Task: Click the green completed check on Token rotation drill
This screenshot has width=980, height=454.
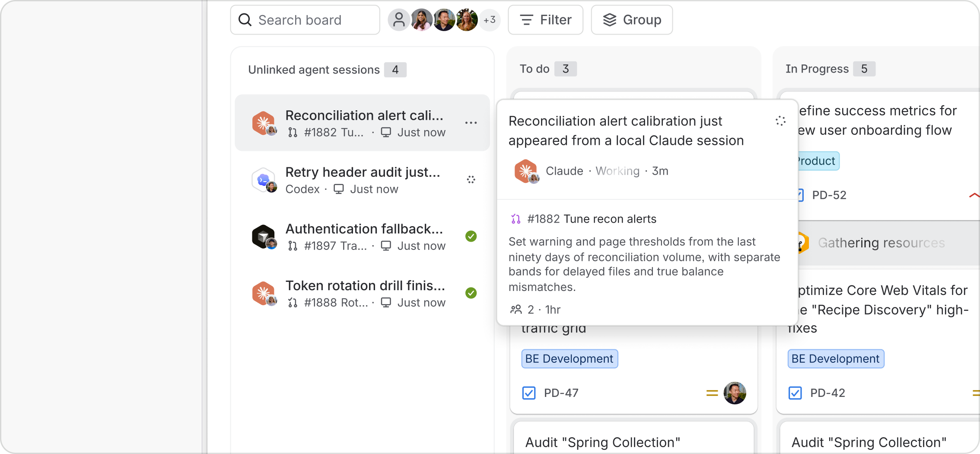Action: tap(471, 293)
